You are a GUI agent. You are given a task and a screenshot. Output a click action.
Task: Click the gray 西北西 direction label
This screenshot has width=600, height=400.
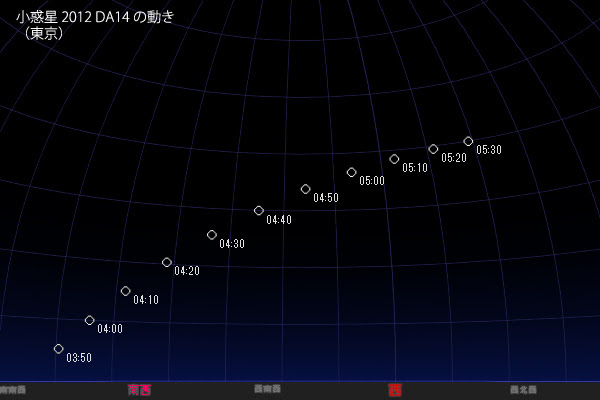(523, 390)
